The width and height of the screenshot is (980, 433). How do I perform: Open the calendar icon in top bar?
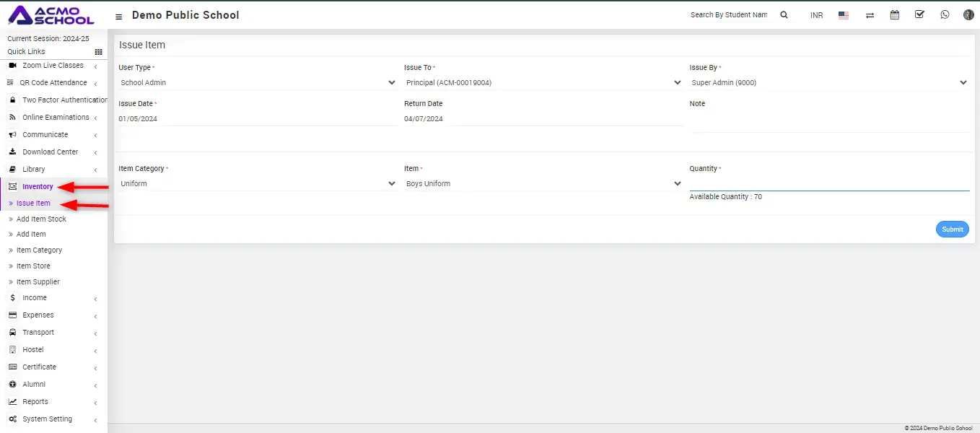point(895,14)
